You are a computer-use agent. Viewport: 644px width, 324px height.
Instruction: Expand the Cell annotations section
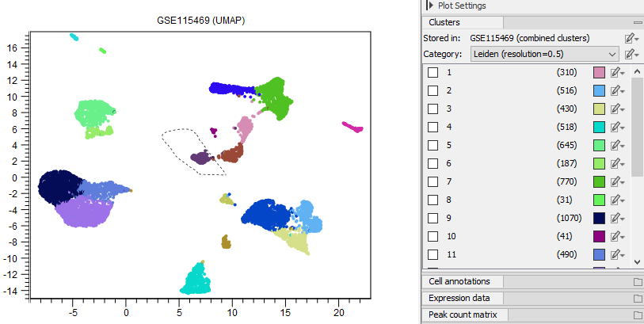click(638, 282)
